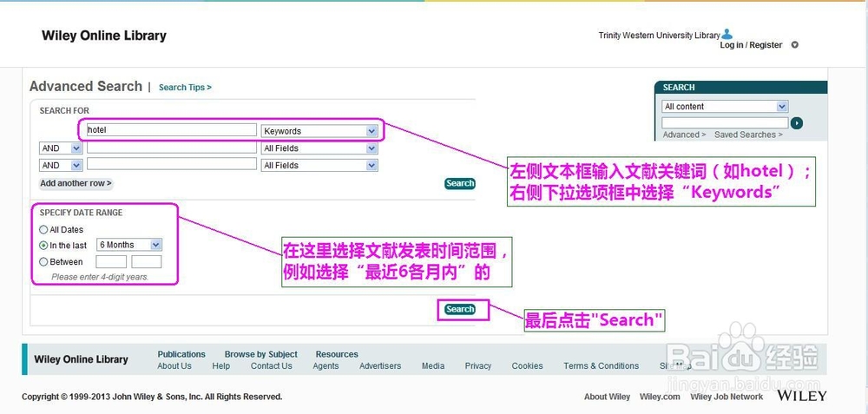Click the Advertisers footer link
Image resolution: width=868 pixels, height=414 pixels.
click(x=380, y=366)
